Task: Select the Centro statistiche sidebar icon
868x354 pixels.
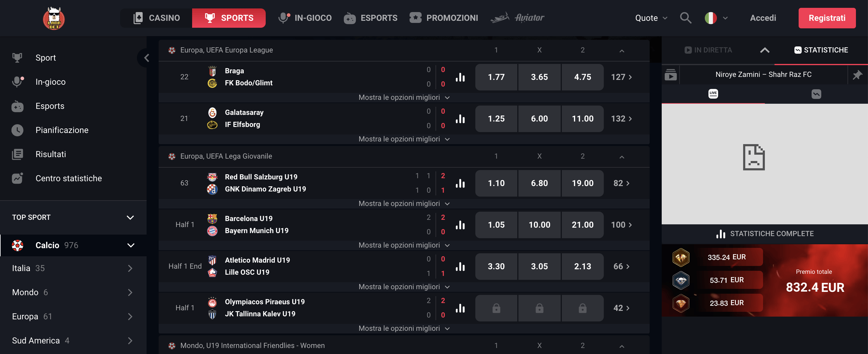Action: click(x=17, y=178)
